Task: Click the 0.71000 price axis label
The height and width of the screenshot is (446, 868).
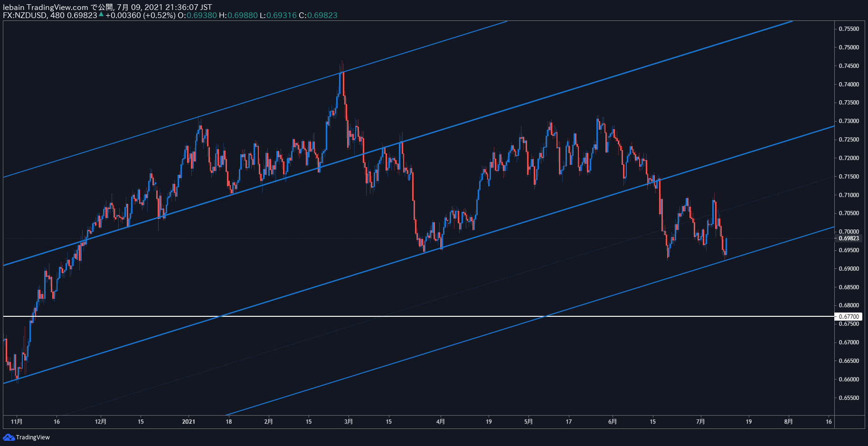Action: click(x=849, y=195)
